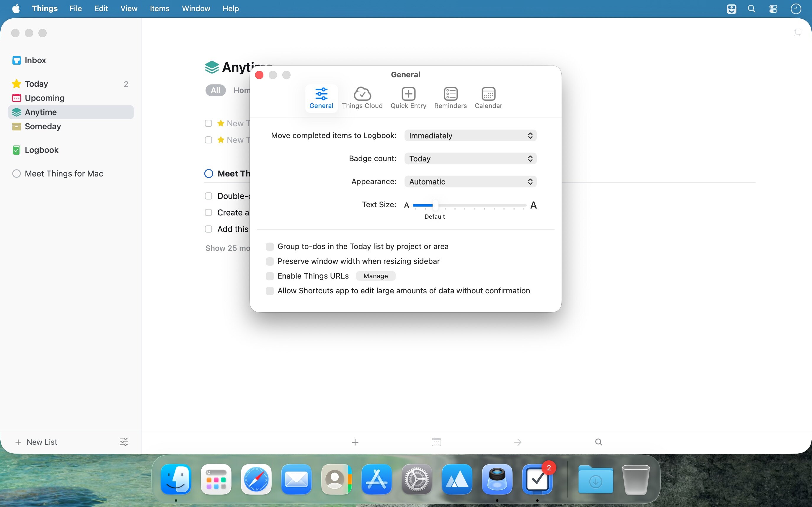This screenshot has width=812, height=507.
Task: Open Meet Things for Mac project
Action: 71,174
